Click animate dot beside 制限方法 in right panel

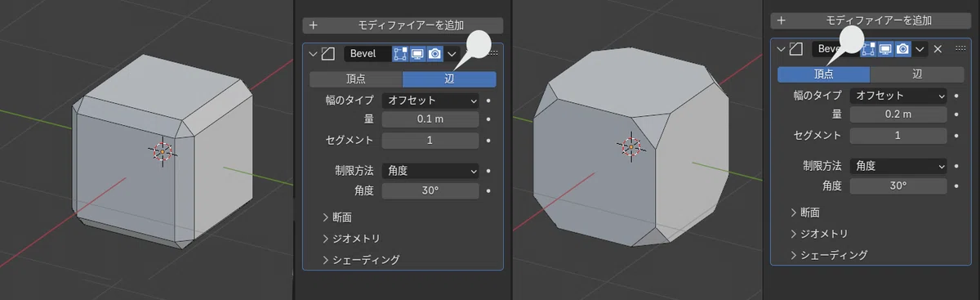[956, 166]
